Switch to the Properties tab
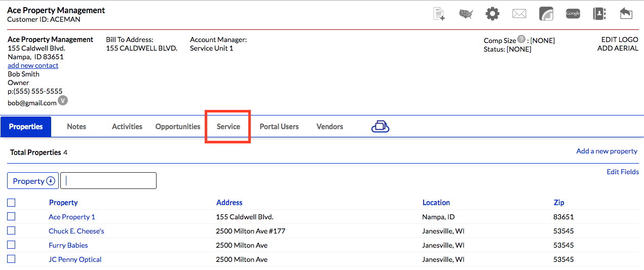The image size is (644, 270). coord(26,127)
